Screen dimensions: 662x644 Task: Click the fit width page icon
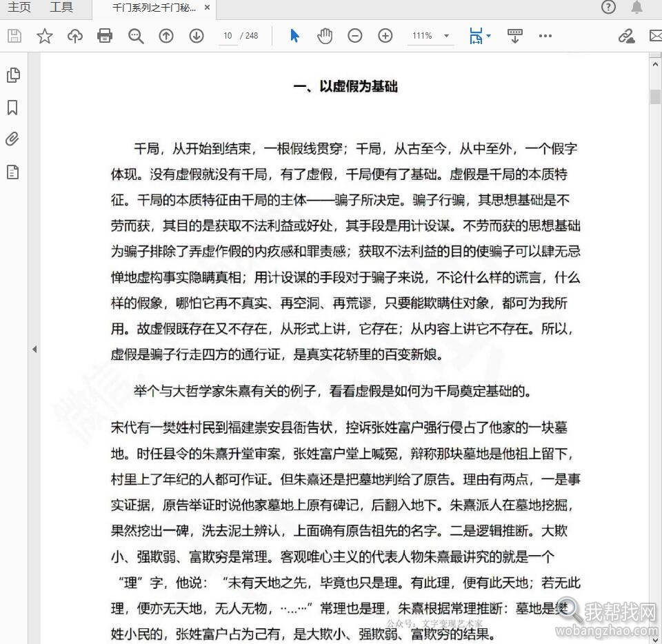pos(476,36)
